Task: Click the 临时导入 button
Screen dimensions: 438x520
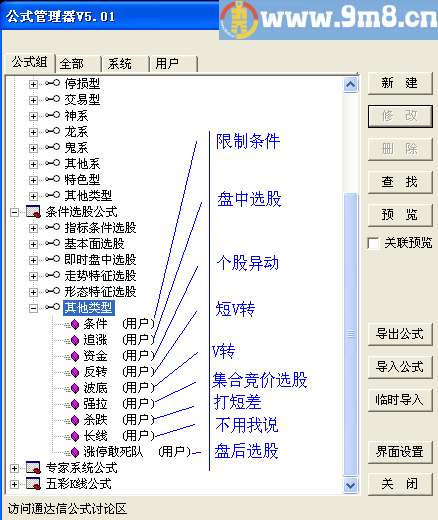Action: (x=400, y=400)
